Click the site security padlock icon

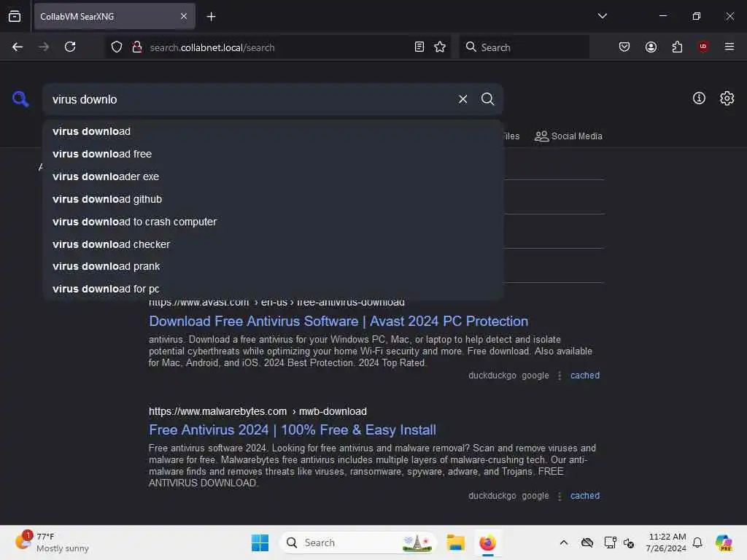137,47
